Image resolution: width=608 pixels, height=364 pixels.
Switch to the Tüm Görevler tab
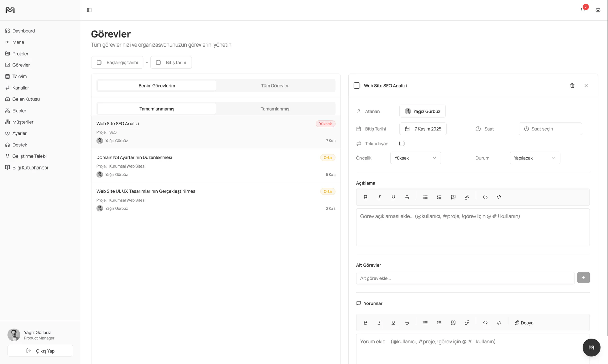pyautogui.click(x=275, y=85)
